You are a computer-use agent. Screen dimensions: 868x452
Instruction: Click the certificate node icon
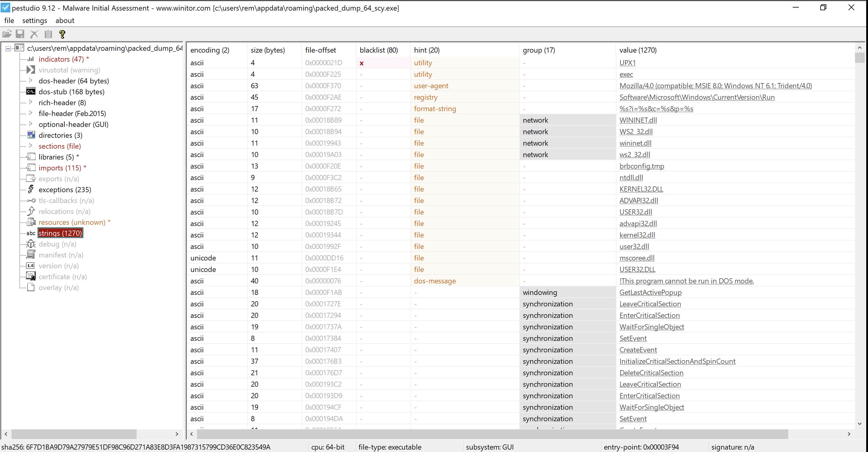coord(31,276)
